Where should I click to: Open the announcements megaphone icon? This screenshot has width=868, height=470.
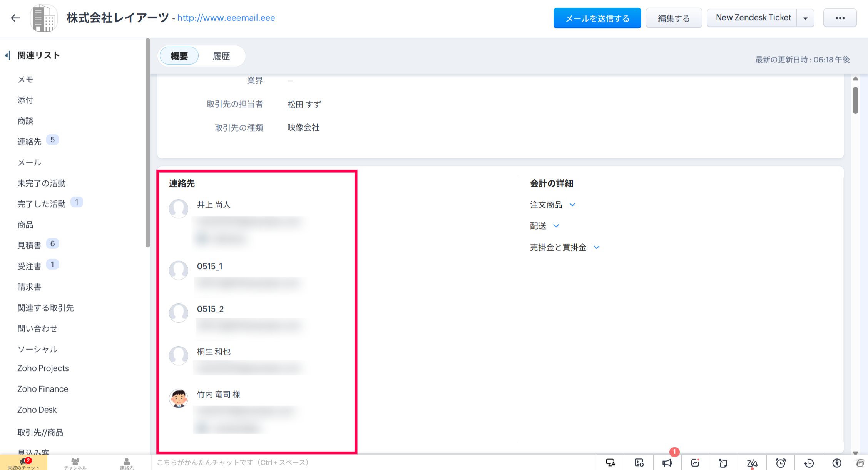tap(667, 463)
